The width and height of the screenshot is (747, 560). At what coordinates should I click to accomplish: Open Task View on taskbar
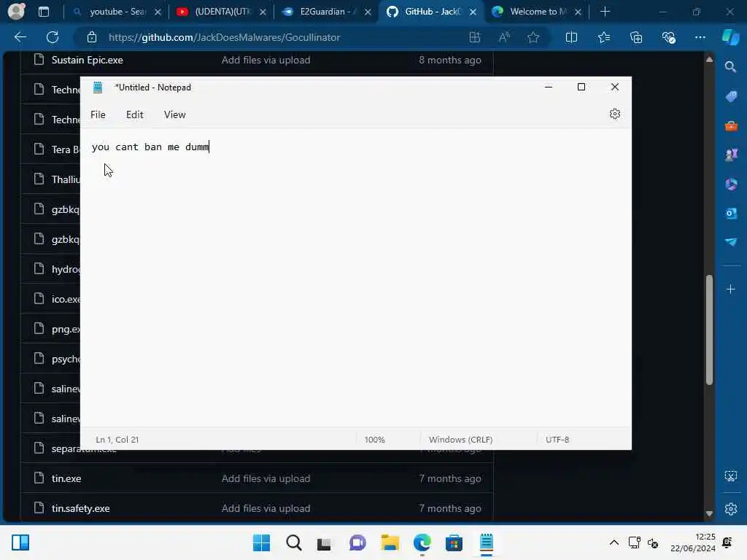click(324, 542)
